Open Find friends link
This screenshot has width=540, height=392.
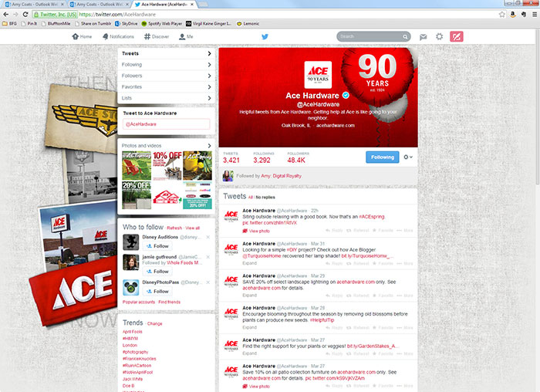tap(169, 302)
